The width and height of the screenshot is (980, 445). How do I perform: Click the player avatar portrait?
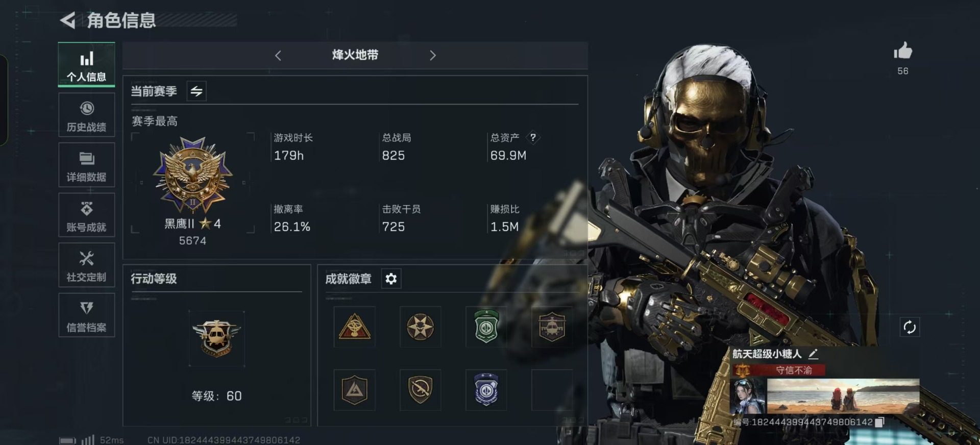click(748, 396)
